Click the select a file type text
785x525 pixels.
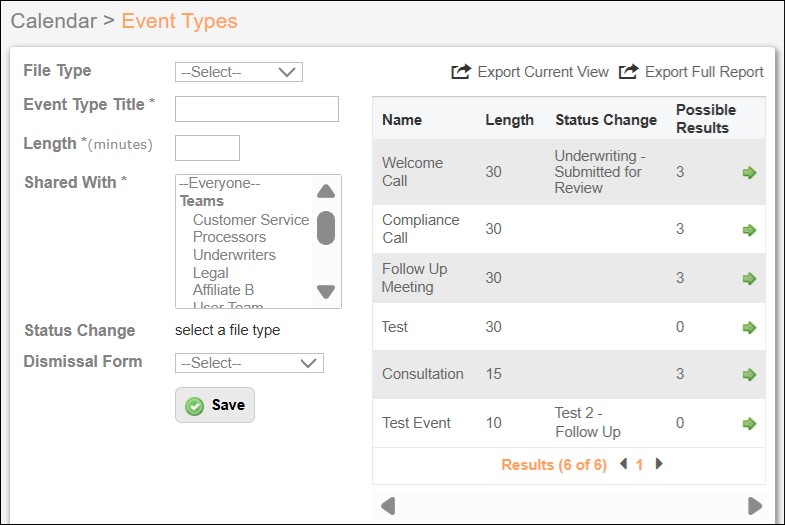227,330
